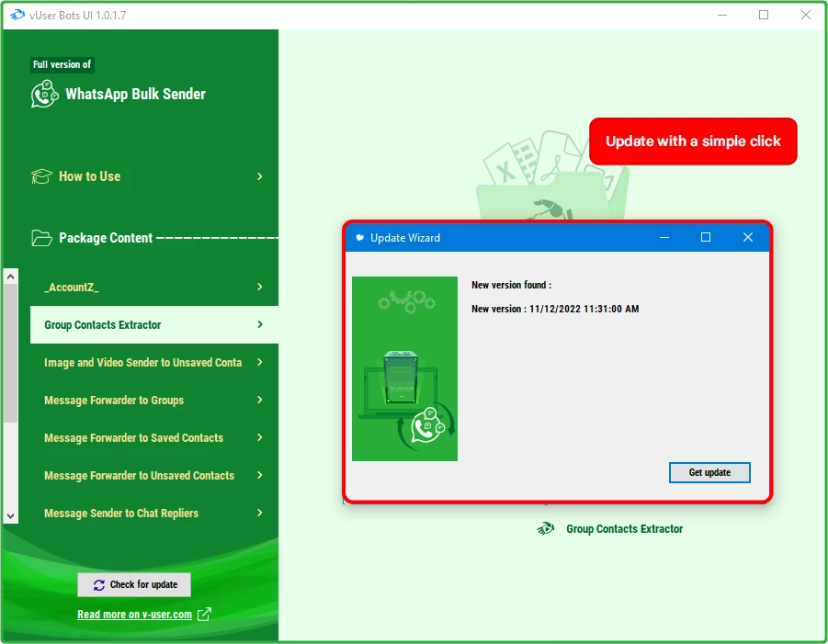Choose Message Forwarder to Unsaved Contacts
The height and width of the screenshot is (644, 828).
click(x=154, y=476)
